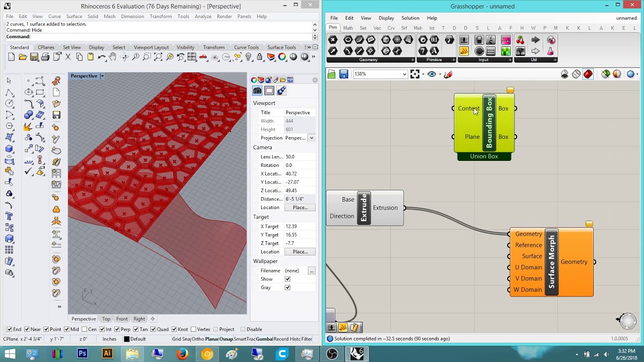The width and height of the screenshot is (644, 362).
Task: Open the Curve menu in Rhino
Action: (x=54, y=17)
